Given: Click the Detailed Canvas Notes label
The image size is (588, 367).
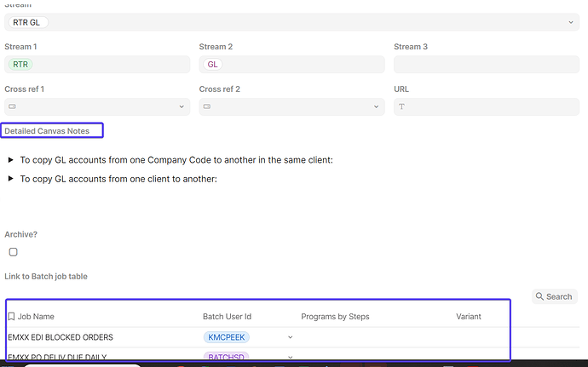Looking at the screenshot, I should tap(47, 131).
